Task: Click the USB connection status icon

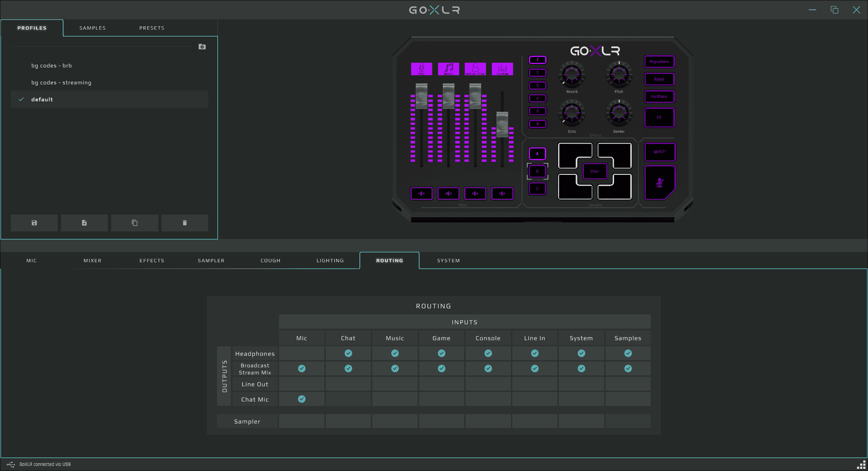Action: point(11,464)
